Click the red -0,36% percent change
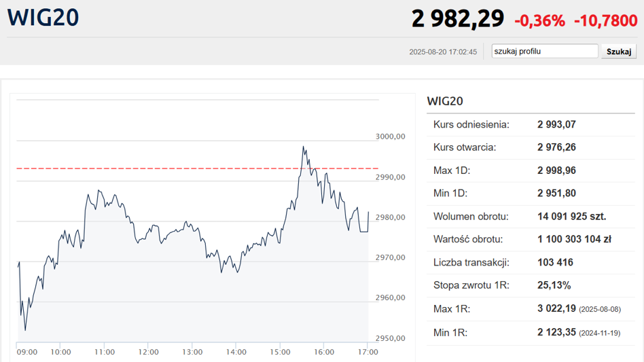The image size is (644, 362). point(539,20)
